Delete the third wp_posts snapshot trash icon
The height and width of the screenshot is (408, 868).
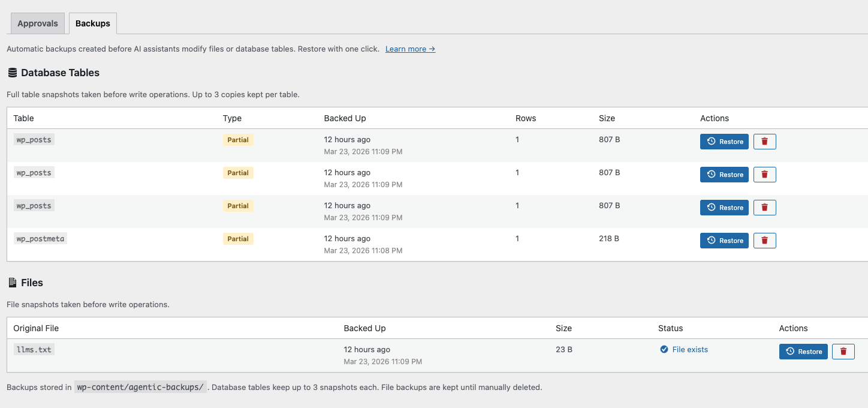point(764,207)
